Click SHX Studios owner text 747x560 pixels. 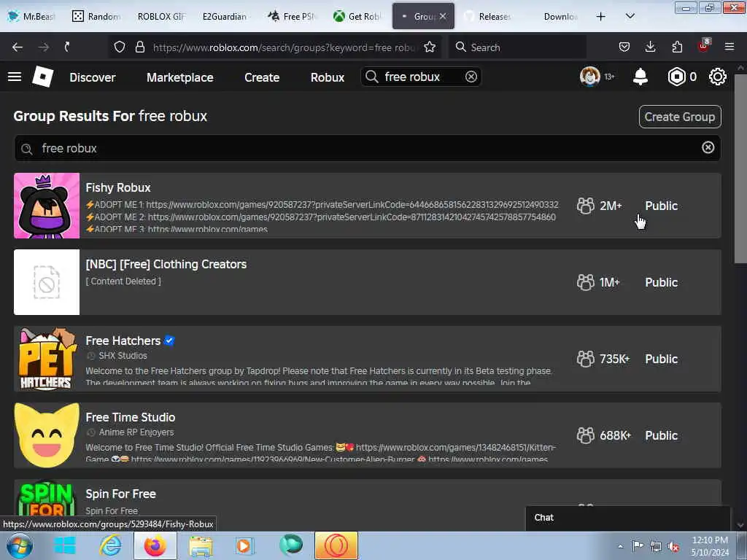(123, 356)
